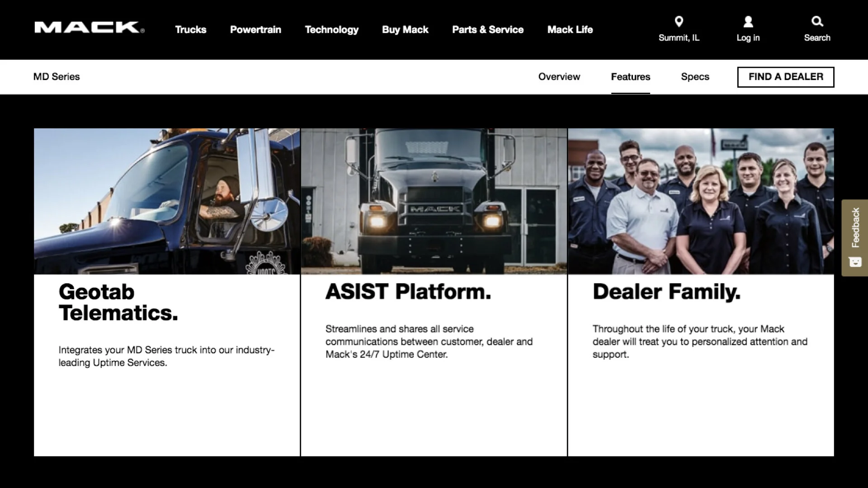Click the Geotab Telematics truck driver image
This screenshot has width=868, height=488.
[167, 201]
